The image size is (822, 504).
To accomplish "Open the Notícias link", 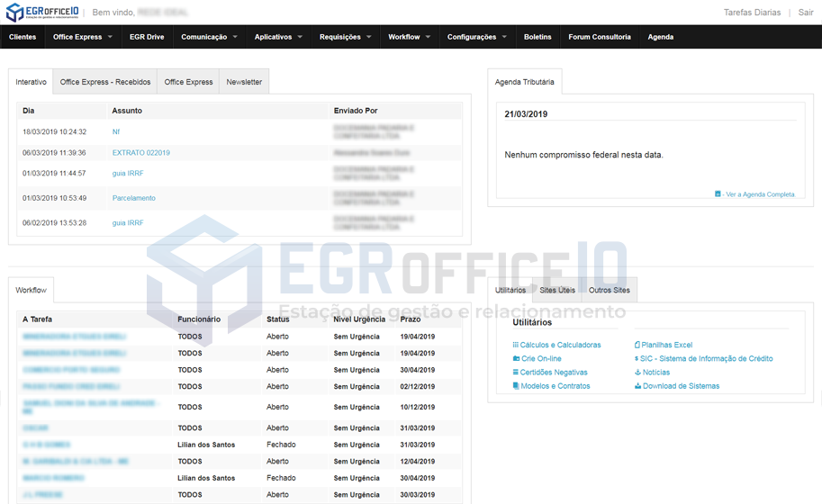I will (x=656, y=372).
